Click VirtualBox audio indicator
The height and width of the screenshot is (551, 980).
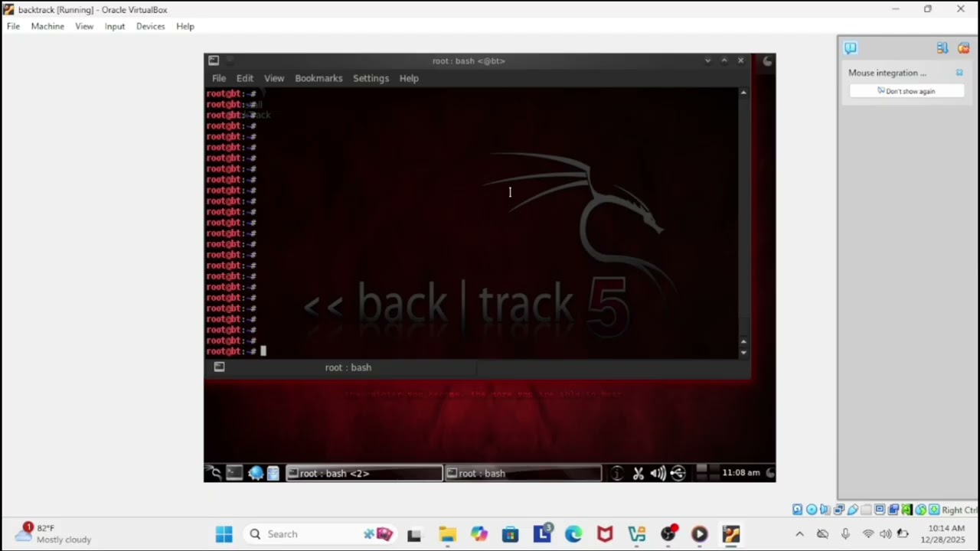[825, 510]
